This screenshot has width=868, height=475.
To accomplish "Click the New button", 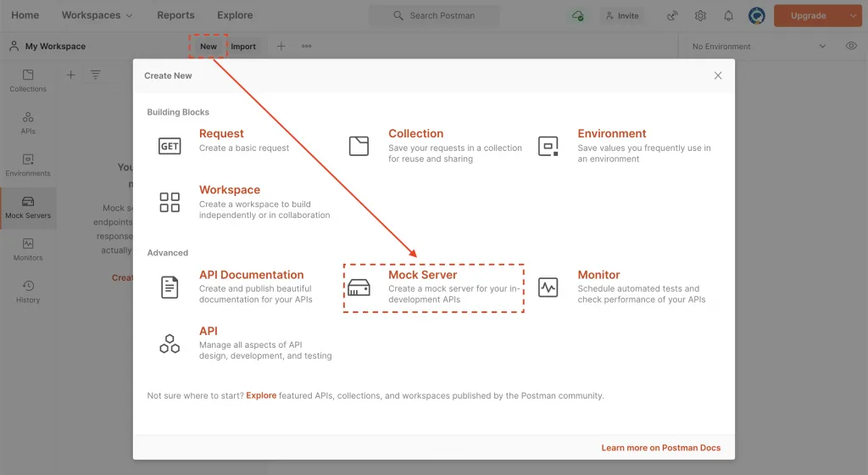I will 209,47.
